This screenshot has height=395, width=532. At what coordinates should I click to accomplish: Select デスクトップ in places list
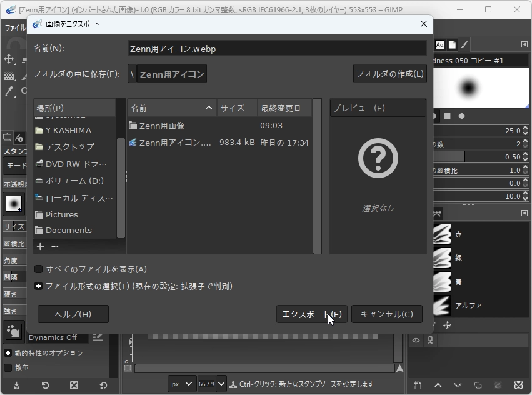click(x=74, y=147)
